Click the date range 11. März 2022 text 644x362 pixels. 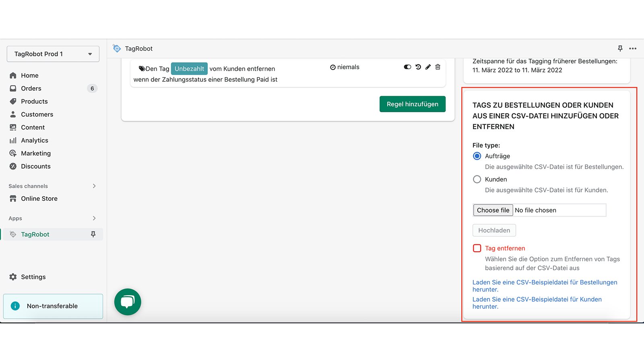click(x=517, y=70)
